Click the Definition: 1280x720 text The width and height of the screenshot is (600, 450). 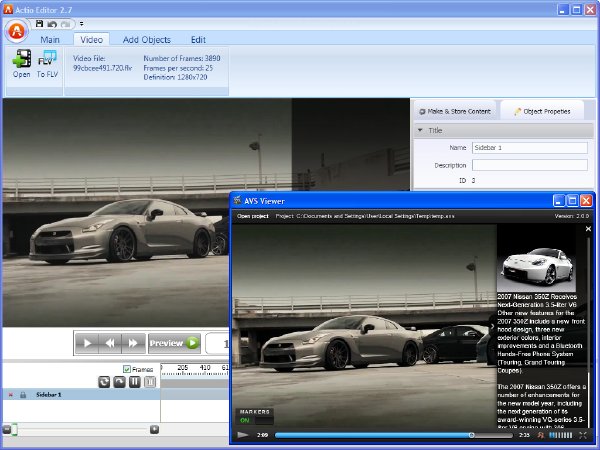click(175, 77)
